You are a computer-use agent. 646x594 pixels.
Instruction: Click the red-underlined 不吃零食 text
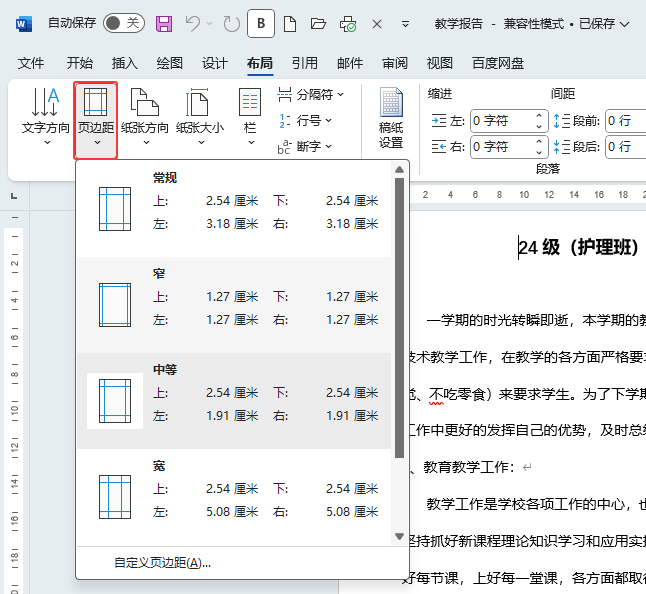pos(457,394)
